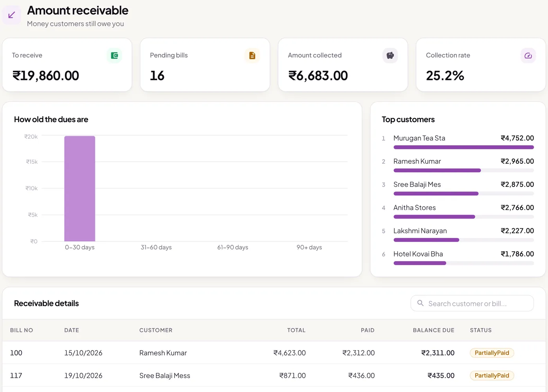Click PartiallyPaid badge for bill 117
Viewport: 548px width, 392px height.
point(492,376)
